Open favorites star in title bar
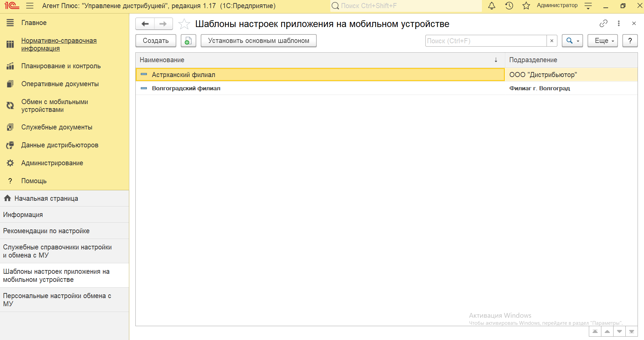Viewport: 644px width, 340px height. pos(526,6)
